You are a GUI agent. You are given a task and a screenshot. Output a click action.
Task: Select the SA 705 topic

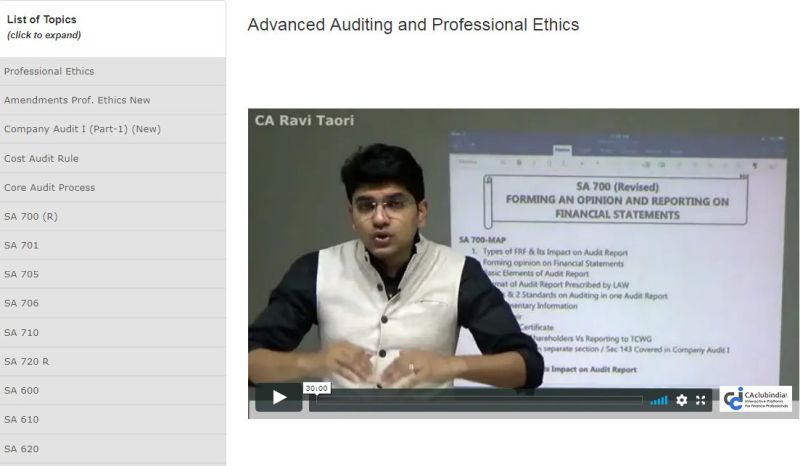[113, 275]
